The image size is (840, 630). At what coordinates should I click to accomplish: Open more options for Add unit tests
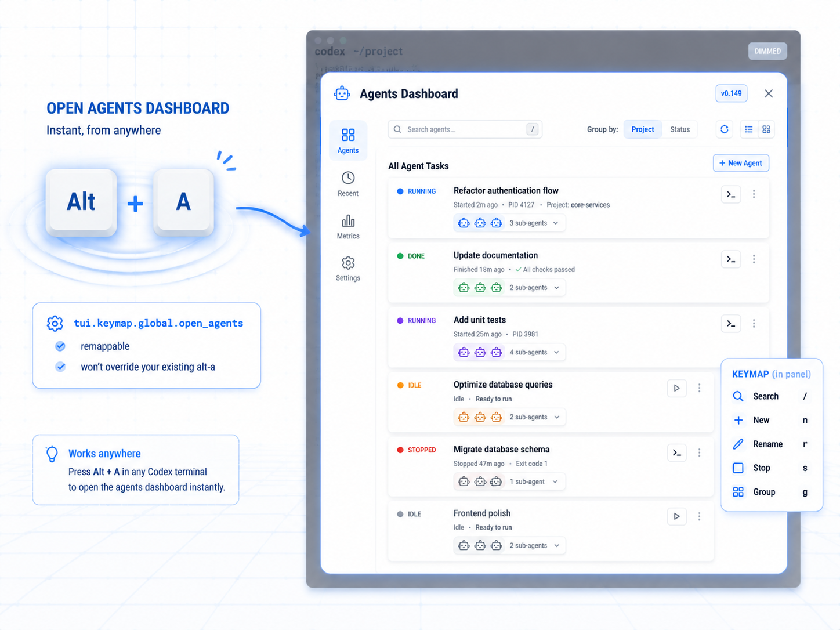pyautogui.click(x=754, y=324)
